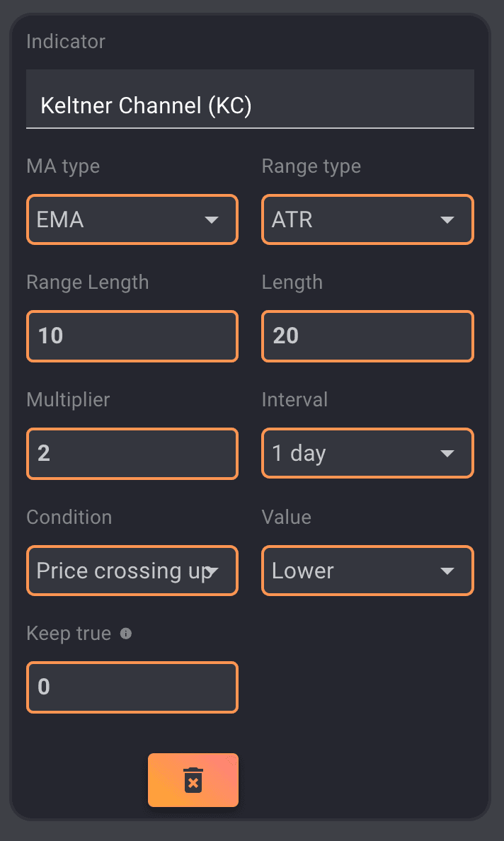This screenshot has width=504, height=841.
Task: Click the Keep true label text
Action: [x=69, y=634]
